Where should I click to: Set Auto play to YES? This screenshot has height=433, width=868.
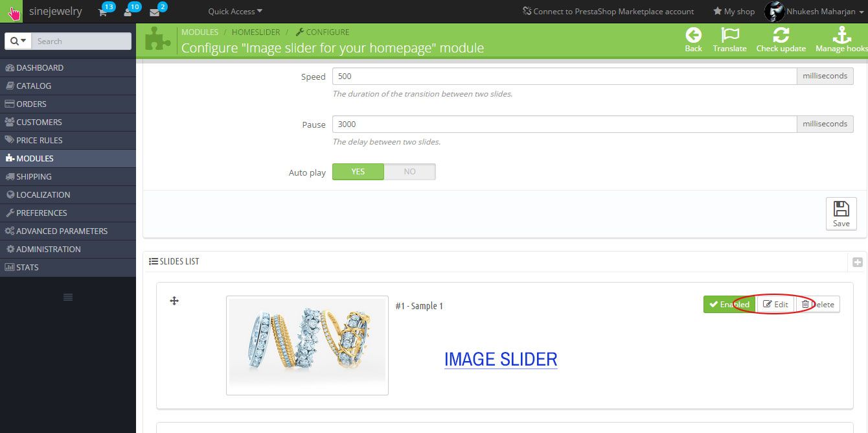(x=358, y=172)
